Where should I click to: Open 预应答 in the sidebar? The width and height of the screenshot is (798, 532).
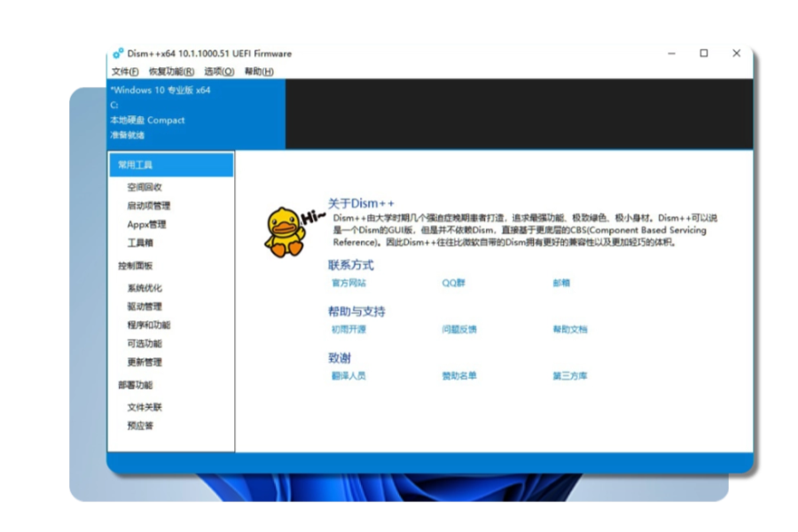(140, 426)
